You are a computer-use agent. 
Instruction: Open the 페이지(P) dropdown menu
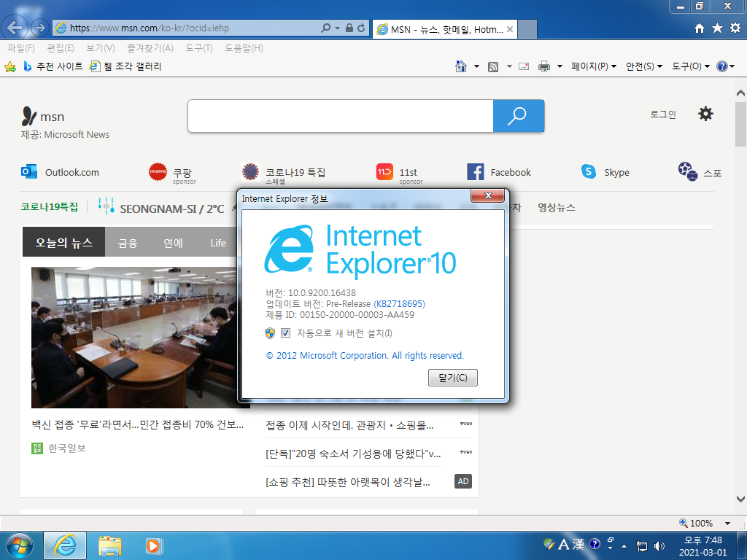coord(594,66)
